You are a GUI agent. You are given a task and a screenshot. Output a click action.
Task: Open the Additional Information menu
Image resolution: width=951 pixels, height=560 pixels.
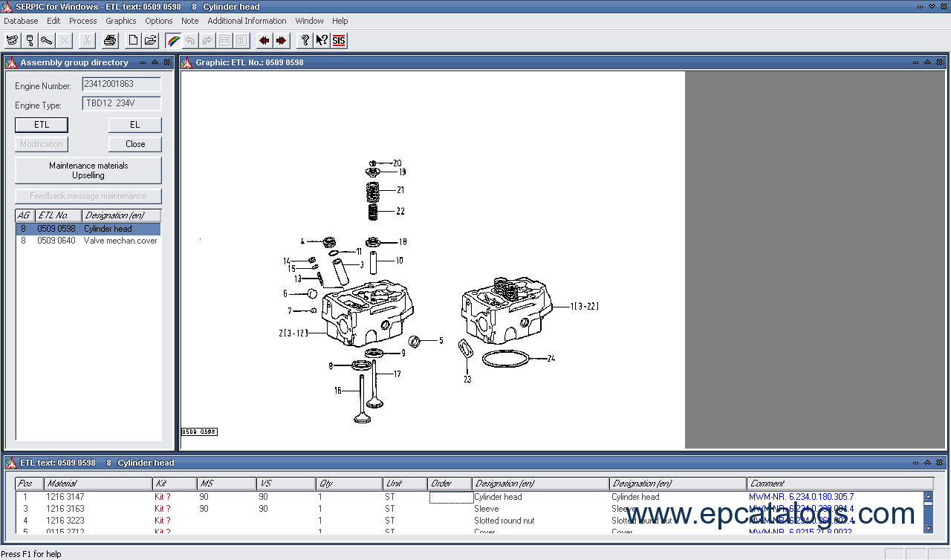247,21
